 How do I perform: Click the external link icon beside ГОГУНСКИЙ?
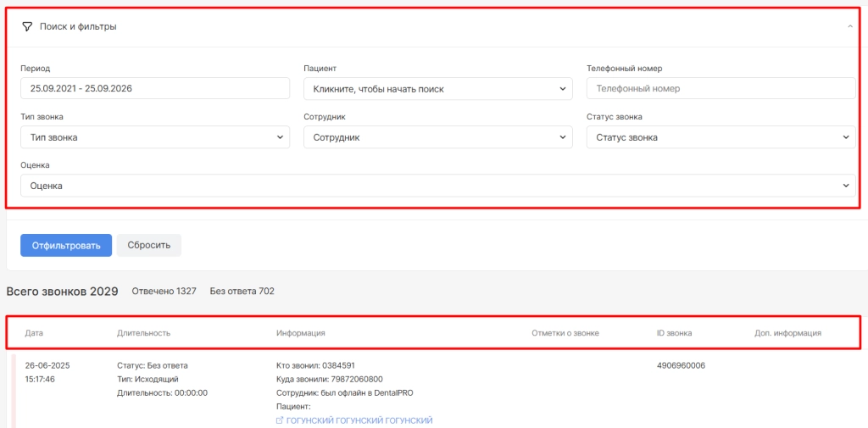click(280, 421)
